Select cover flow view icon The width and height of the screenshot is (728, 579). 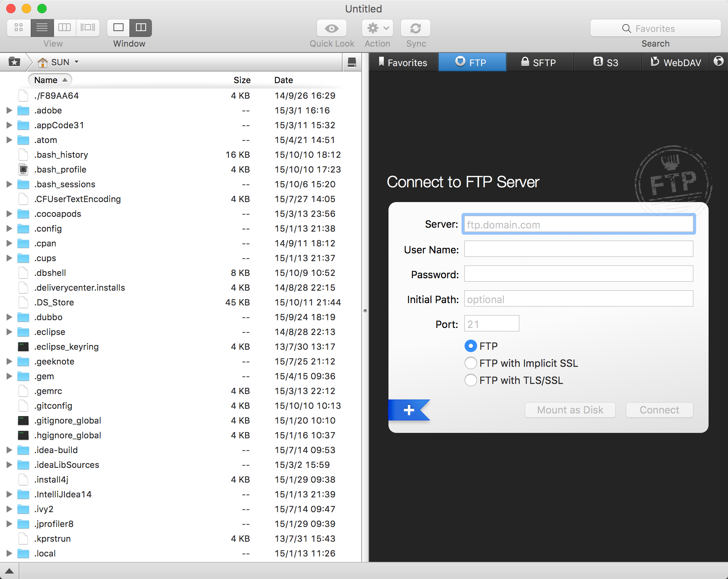pyautogui.click(x=88, y=28)
